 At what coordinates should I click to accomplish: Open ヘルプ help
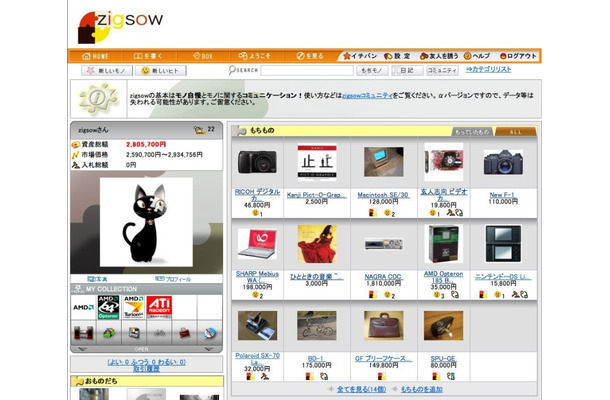[477, 56]
